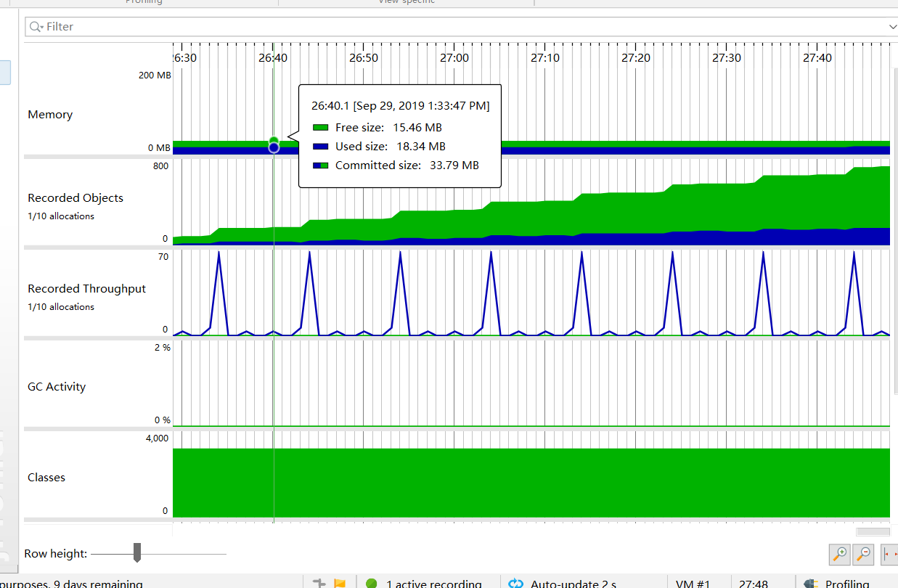
Task: Click the Profiling status label
Action: click(x=847, y=584)
